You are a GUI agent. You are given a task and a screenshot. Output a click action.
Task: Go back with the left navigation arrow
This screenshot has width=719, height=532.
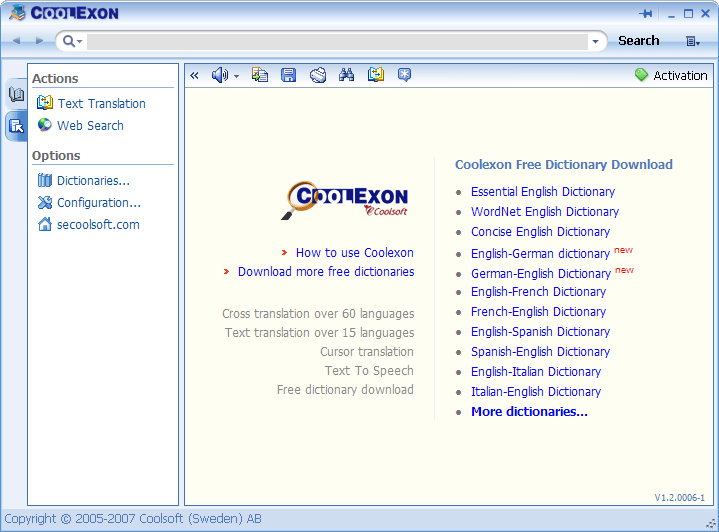point(17,41)
